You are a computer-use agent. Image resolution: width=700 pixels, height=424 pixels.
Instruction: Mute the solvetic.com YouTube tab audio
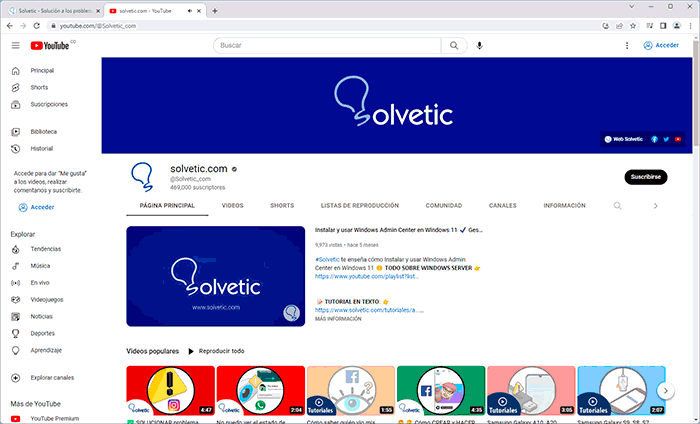(190, 11)
